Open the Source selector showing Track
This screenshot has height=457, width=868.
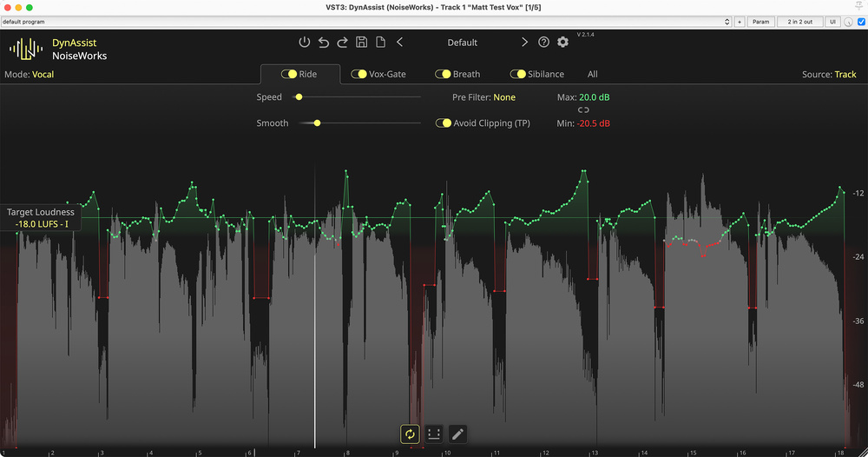845,75
